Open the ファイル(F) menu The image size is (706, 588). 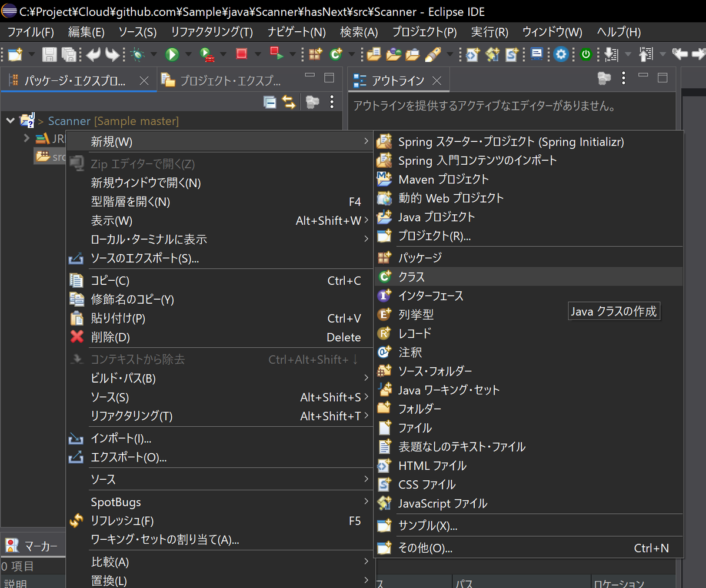click(31, 32)
